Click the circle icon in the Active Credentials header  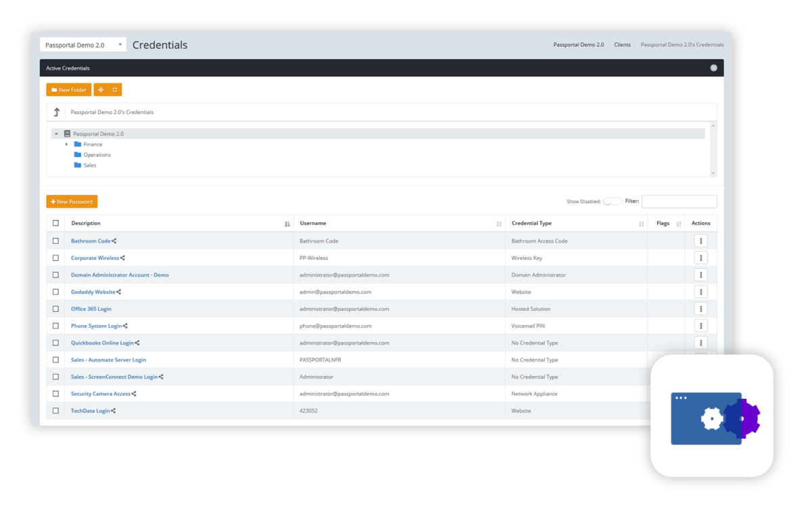[713, 68]
